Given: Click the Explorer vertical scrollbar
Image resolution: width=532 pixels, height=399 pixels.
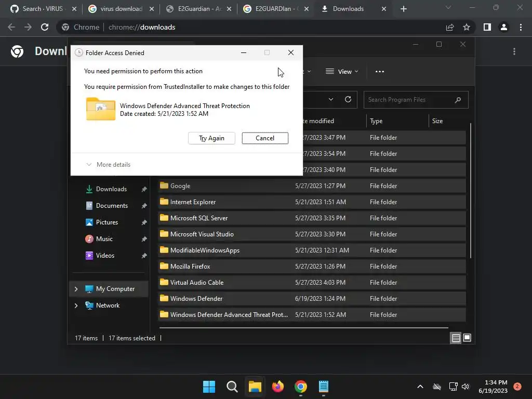Looking at the screenshot, I should 471,190.
